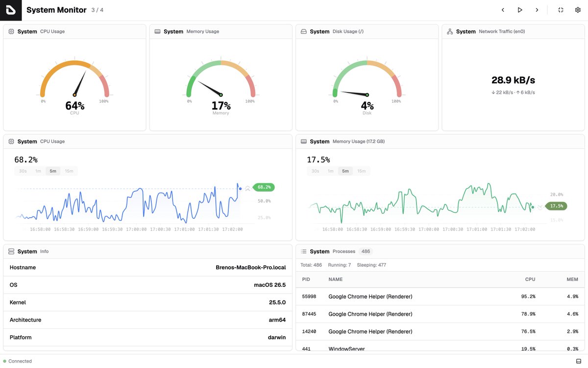The width and height of the screenshot is (588, 368).
Task: Select 15m range on CPU chart
Action: (69, 171)
